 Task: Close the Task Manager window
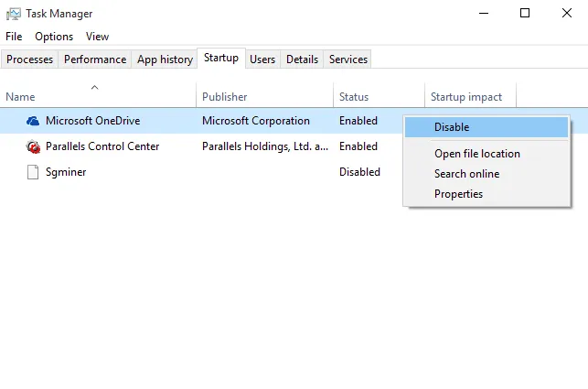[567, 13]
